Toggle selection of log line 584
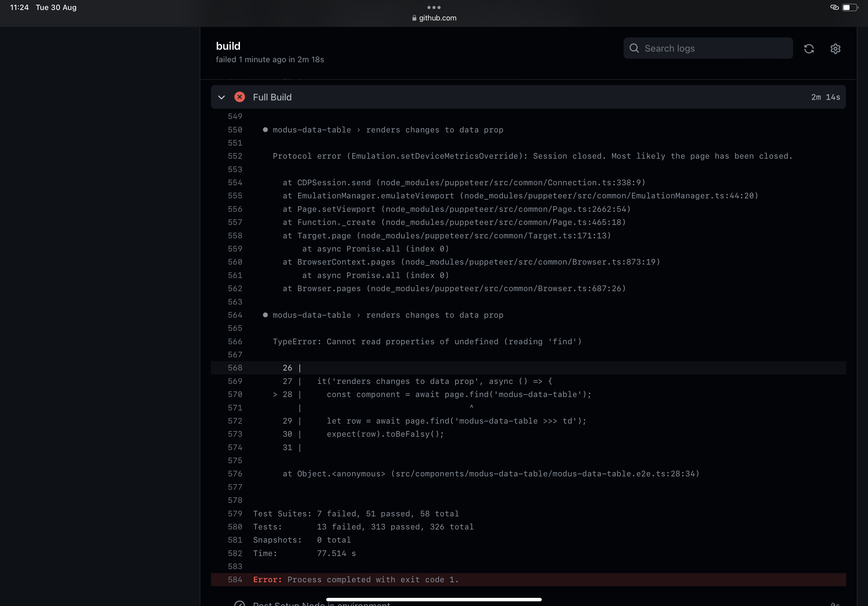 pyautogui.click(x=235, y=579)
